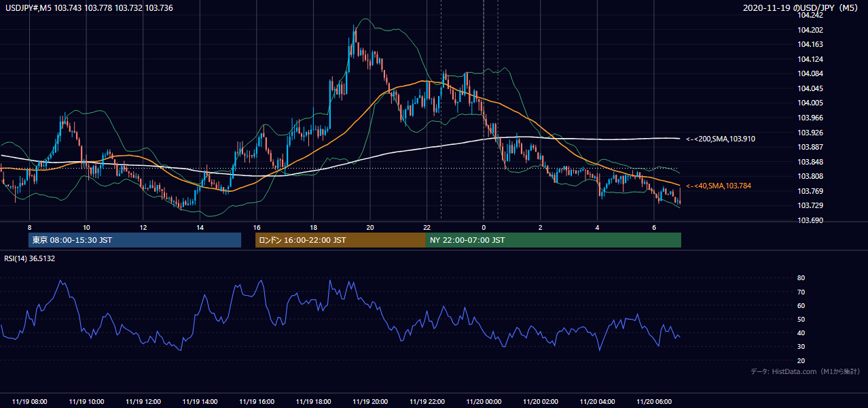
Task: Click bottom timestamp 11/20 04:00
Action: [x=598, y=402]
